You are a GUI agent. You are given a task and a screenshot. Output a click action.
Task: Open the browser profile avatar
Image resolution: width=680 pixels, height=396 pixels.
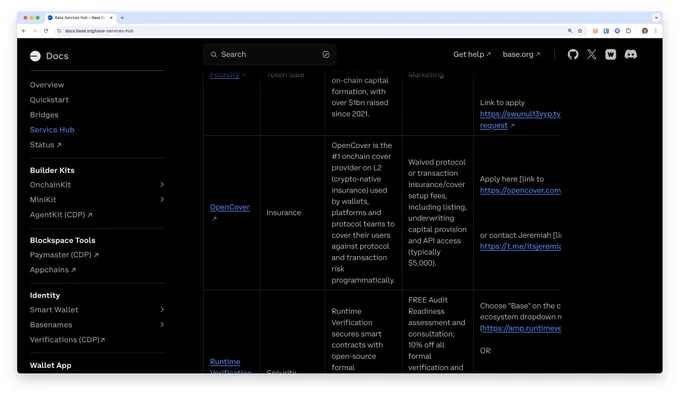pos(645,31)
